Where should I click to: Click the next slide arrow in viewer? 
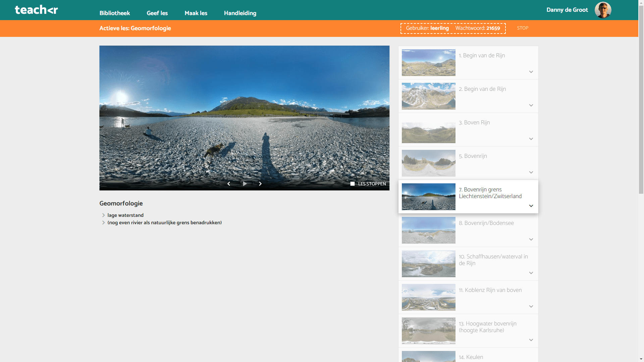[260, 184]
